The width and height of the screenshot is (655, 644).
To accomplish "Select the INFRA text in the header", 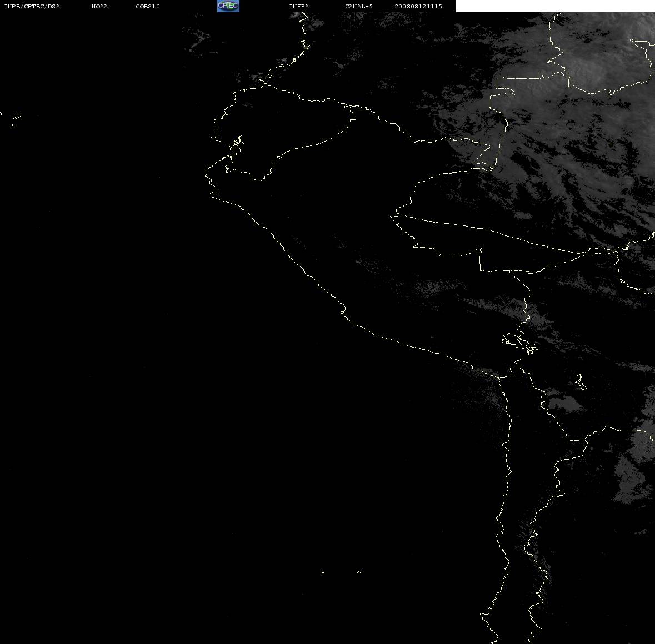I will (x=299, y=6).
